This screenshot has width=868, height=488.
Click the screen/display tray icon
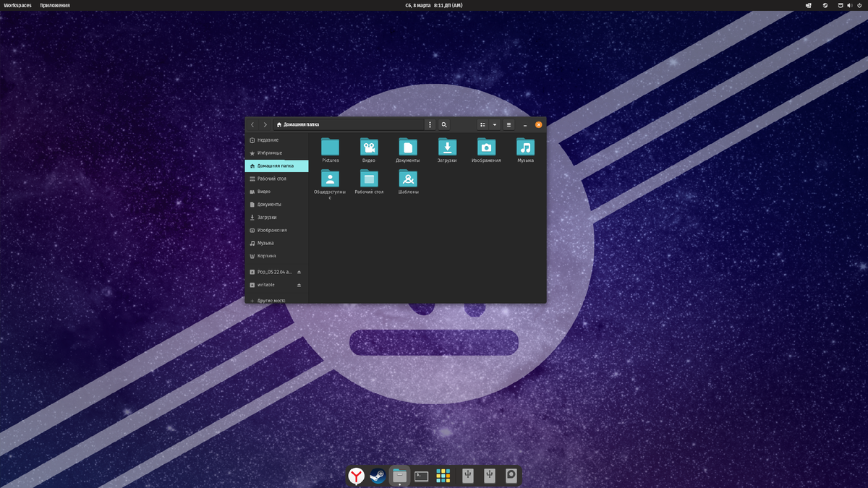[x=809, y=5]
